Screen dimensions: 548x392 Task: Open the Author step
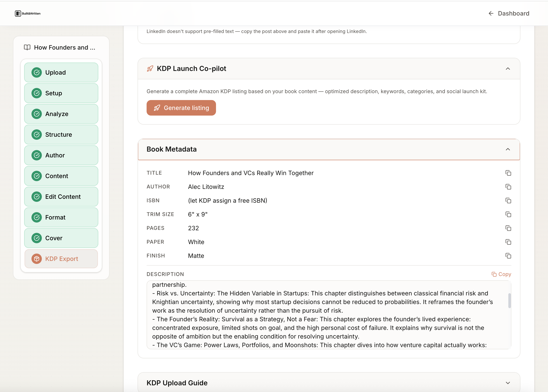(x=61, y=155)
